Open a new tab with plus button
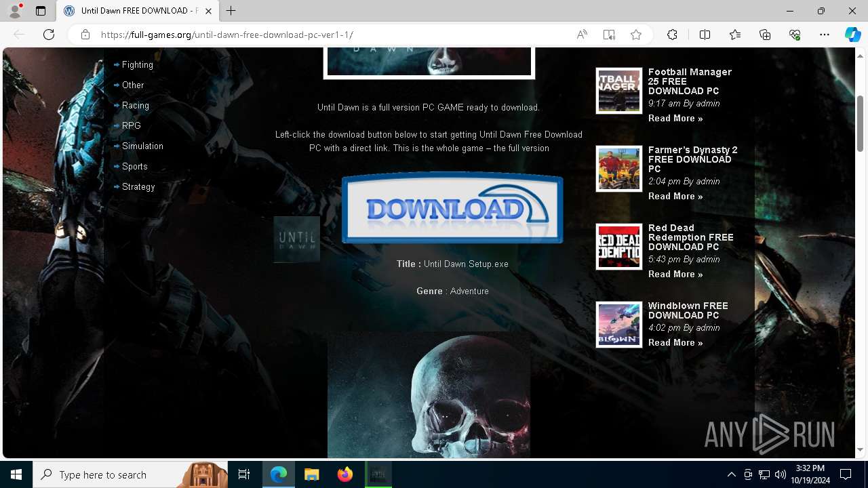Screen dimensions: 868x488 [x=231, y=11]
